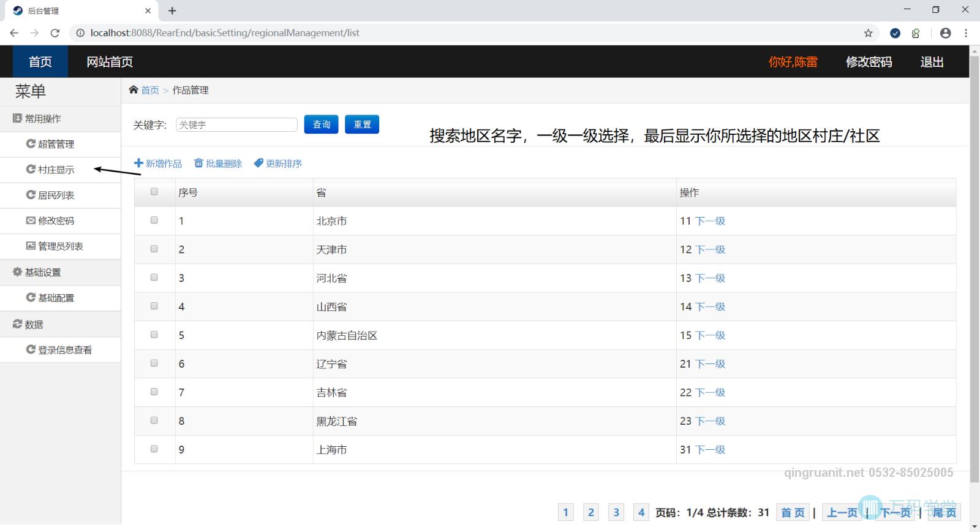Click 新增作品 to add an entry
Image resolution: width=980 pixels, height=532 pixels.
[164, 164]
